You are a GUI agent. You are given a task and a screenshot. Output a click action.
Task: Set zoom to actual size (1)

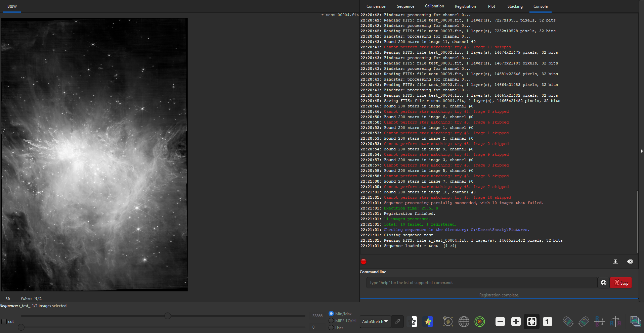[547, 322]
